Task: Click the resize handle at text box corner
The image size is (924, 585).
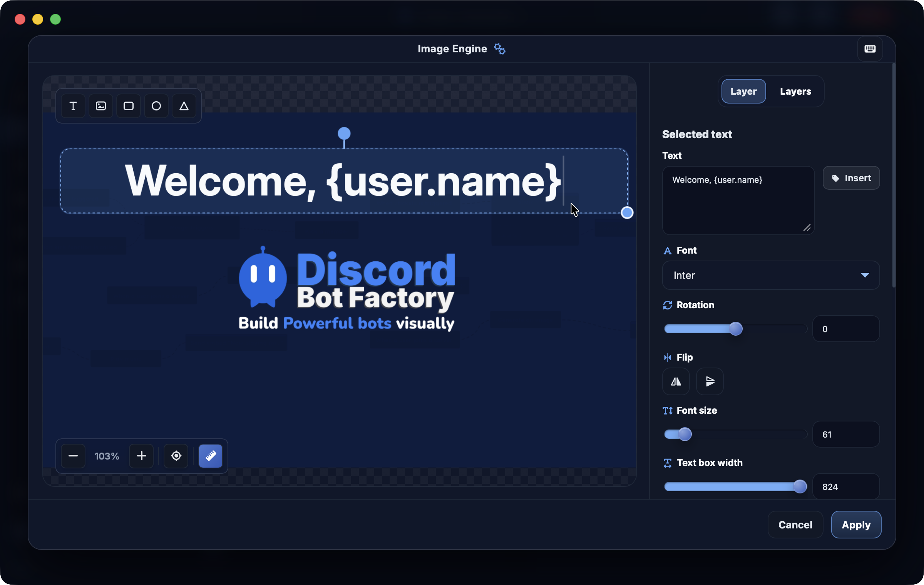Action: (x=627, y=212)
